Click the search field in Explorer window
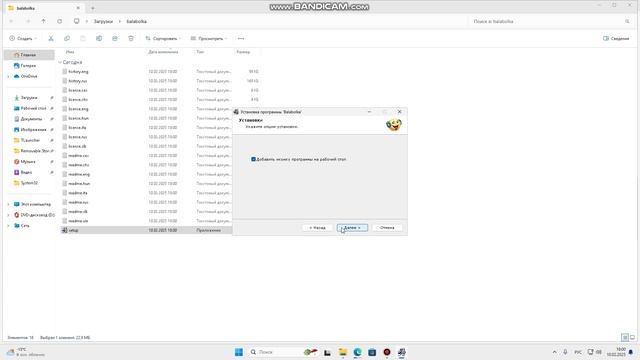This screenshot has width=640, height=360. [551, 21]
